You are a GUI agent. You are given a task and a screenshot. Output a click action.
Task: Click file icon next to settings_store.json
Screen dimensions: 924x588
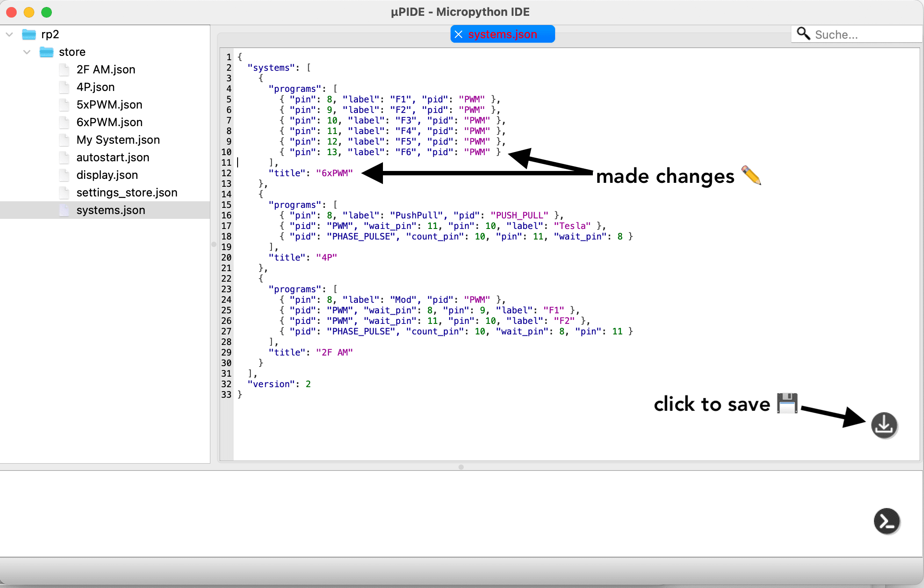[65, 192]
